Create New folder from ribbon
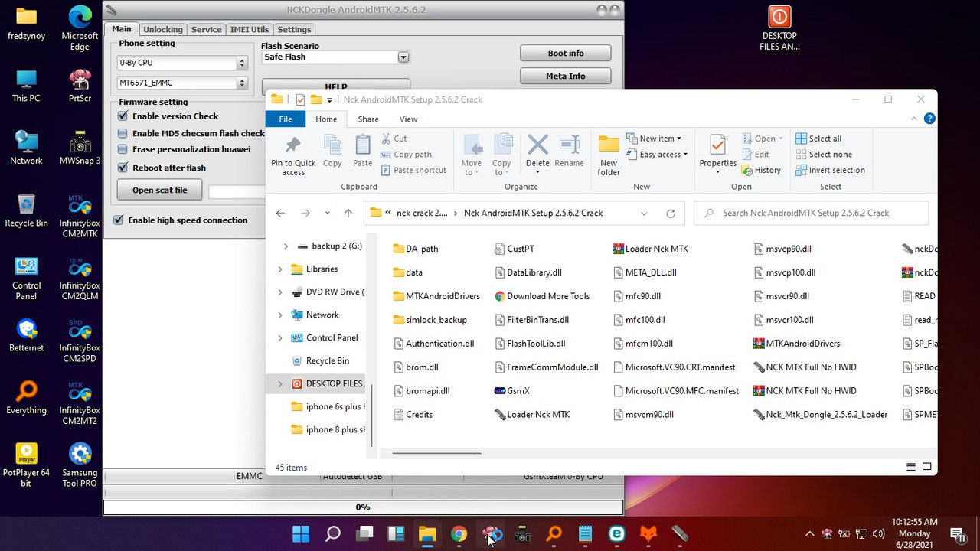This screenshot has height=551, width=980. (x=609, y=155)
